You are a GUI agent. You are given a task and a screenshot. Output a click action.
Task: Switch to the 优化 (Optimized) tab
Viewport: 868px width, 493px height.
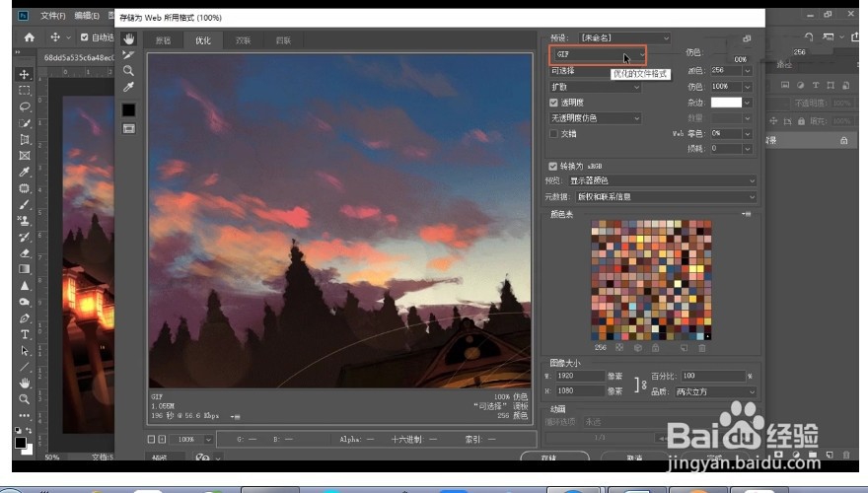point(202,40)
